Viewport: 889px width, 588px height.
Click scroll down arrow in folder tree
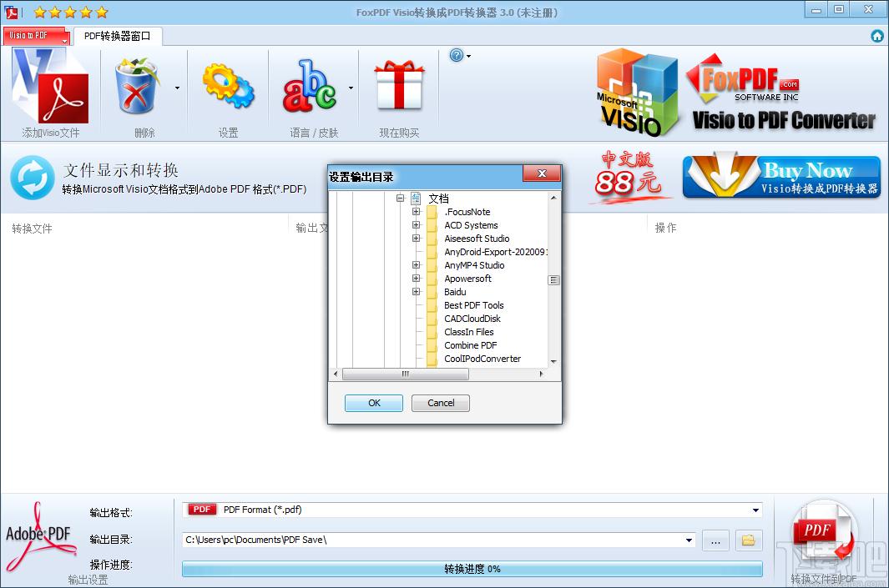point(553,361)
